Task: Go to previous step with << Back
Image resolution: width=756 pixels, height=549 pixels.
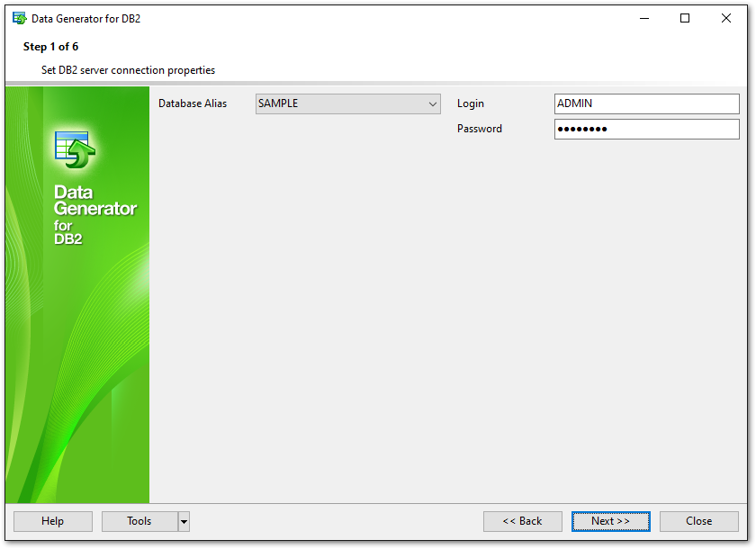Action: [523, 521]
